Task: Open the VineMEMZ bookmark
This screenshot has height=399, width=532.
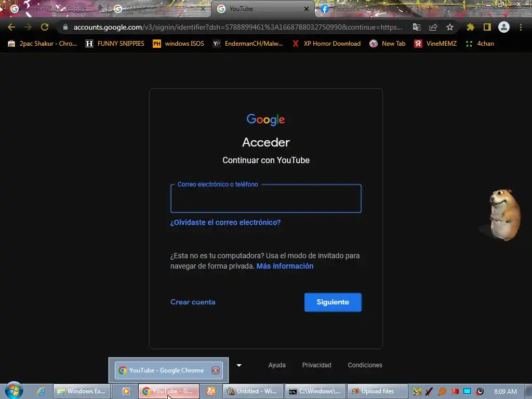Action: click(436, 44)
